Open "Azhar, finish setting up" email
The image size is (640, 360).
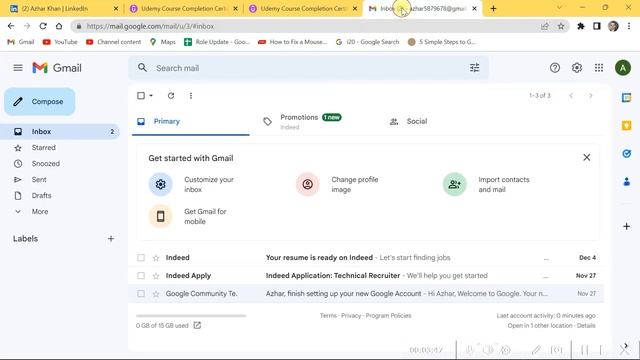click(366, 293)
